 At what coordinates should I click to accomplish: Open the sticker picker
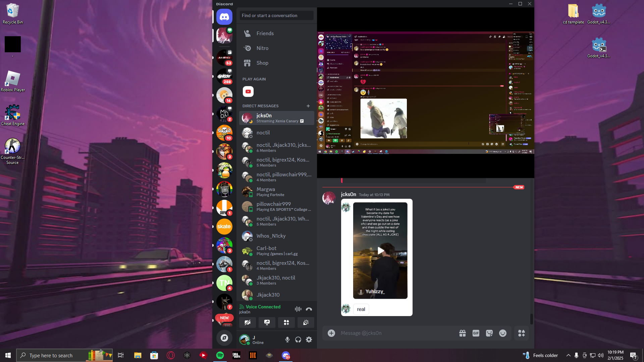pyautogui.click(x=489, y=333)
